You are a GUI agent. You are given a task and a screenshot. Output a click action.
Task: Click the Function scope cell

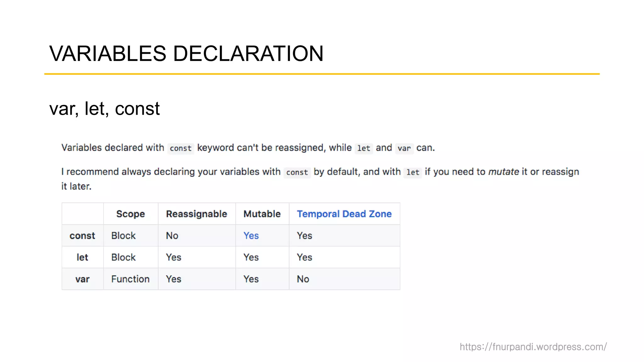130,279
